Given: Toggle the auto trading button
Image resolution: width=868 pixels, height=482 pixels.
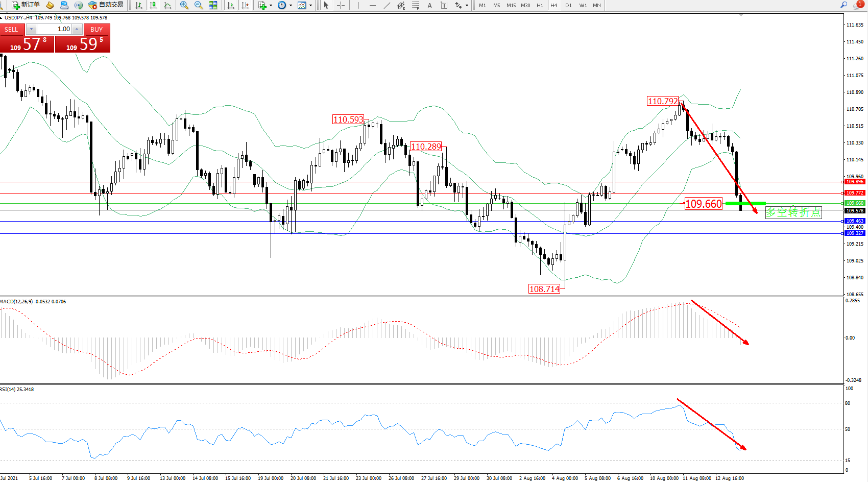Looking at the screenshot, I should (x=106, y=5).
